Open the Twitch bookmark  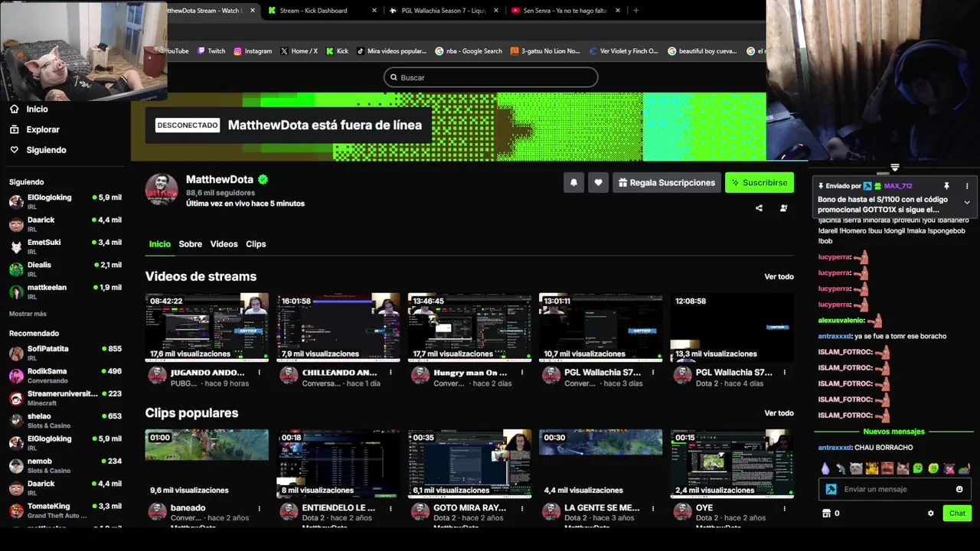211,51
